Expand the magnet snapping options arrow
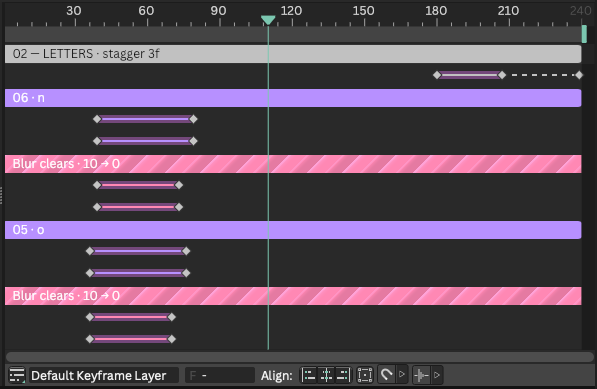597x389 pixels. pyautogui.click(x=402, y=375)
